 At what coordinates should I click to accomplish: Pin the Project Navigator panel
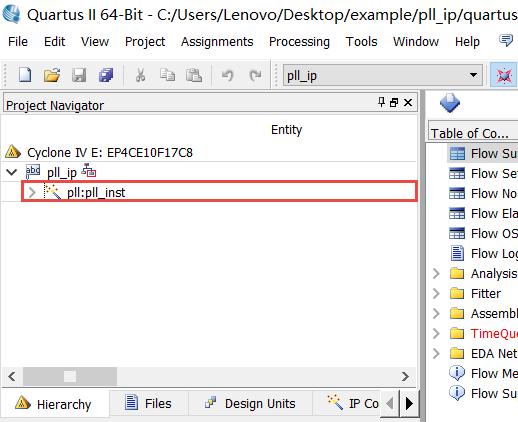tap(381, 102)
